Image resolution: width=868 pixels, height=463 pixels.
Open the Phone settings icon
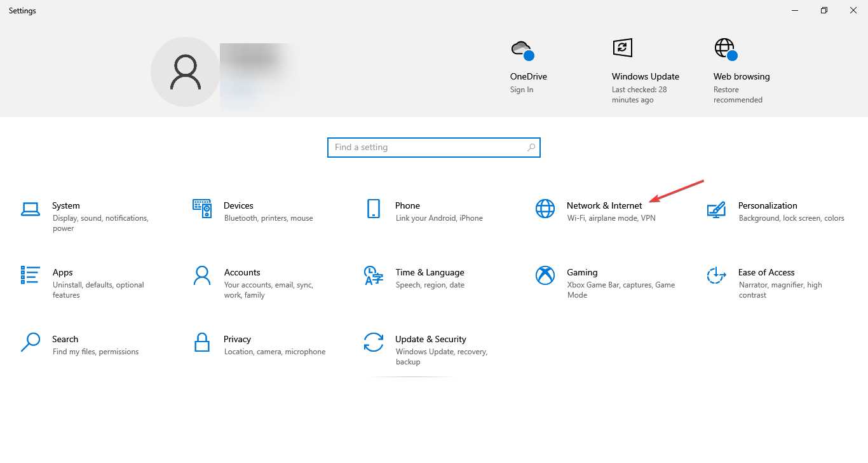click(x=374, y=209)
